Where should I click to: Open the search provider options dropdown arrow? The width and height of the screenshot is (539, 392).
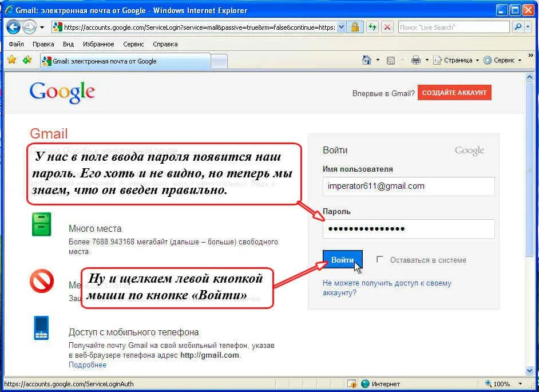click(x=528, y=27)
